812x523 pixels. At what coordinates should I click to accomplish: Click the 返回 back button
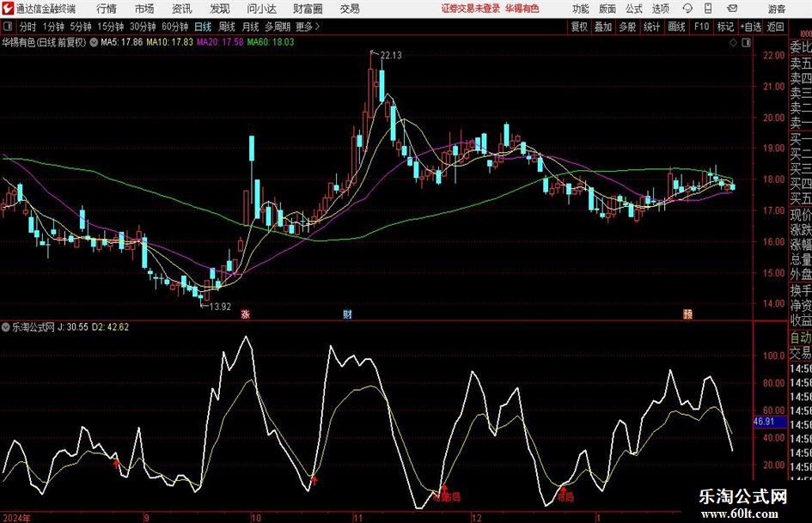[776, 27]
